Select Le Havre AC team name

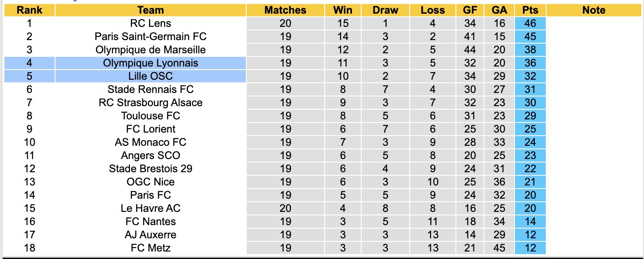pyautogui.click(x=151, y=208)
